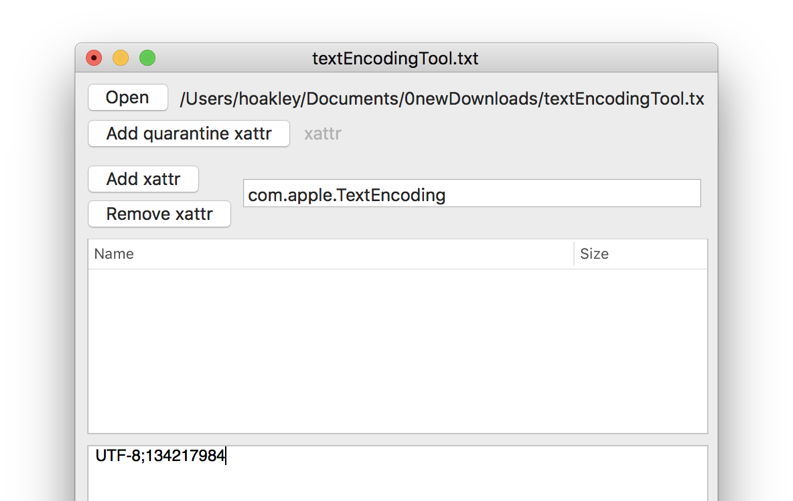The image size is (793, 501).
Task: Click the divider between Name and Size headers
Action: click(574, 254)
